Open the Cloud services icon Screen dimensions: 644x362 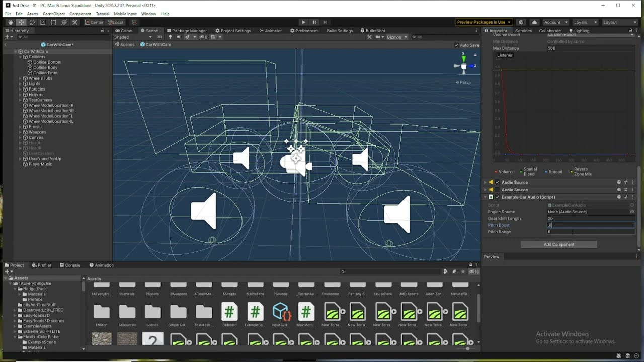[x=534, y=22]
